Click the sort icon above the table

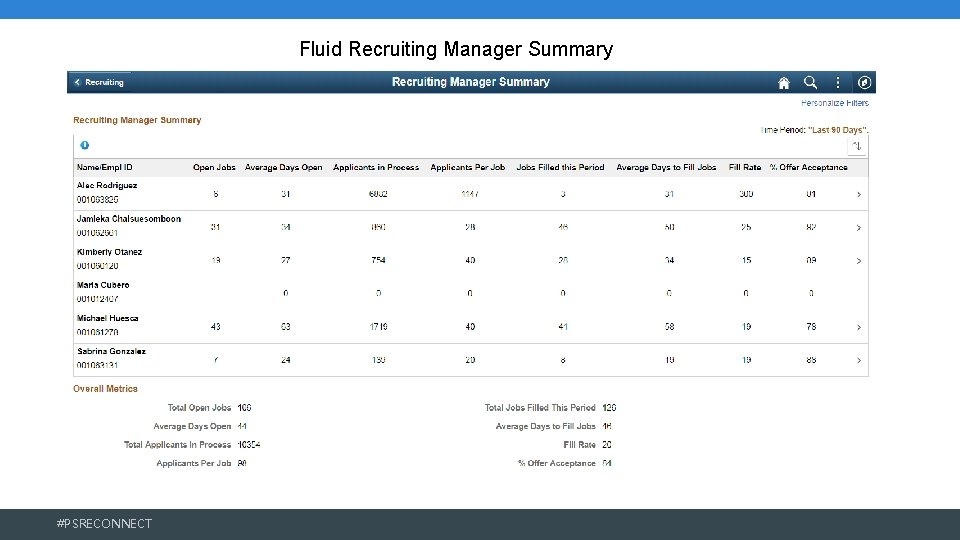(x=857, y=146)
